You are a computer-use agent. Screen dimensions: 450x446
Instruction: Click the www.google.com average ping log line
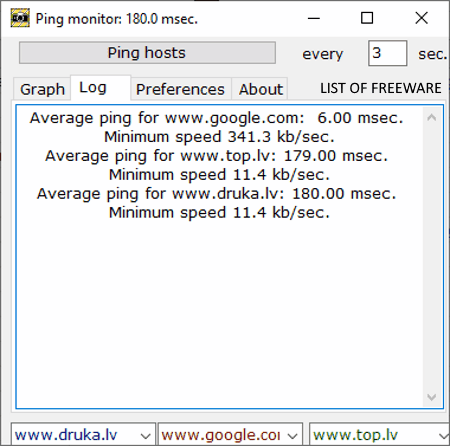click(217, 118)
